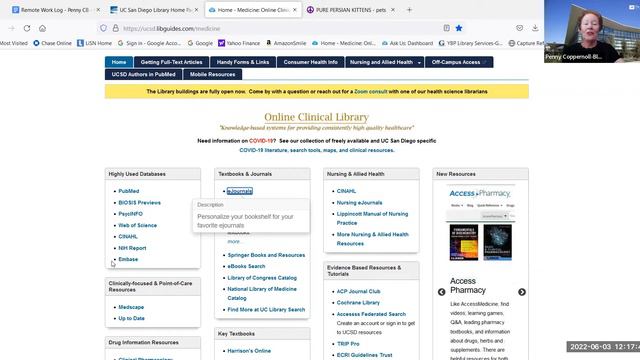Screen dimensions: 640x360
Task: Open Library of Congress Catalog link
Action: pyautogui.click(x=262, y=278)
